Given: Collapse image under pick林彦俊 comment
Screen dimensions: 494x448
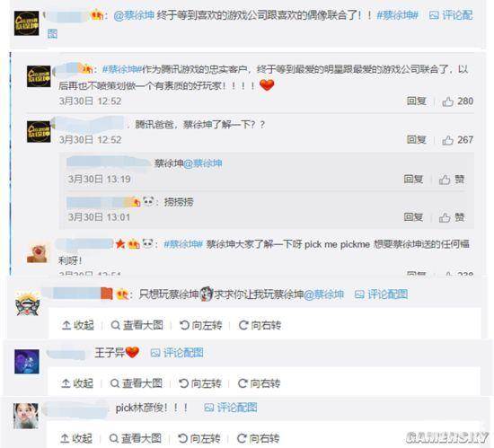Looking at the screenshot, I should coord(76,438).
